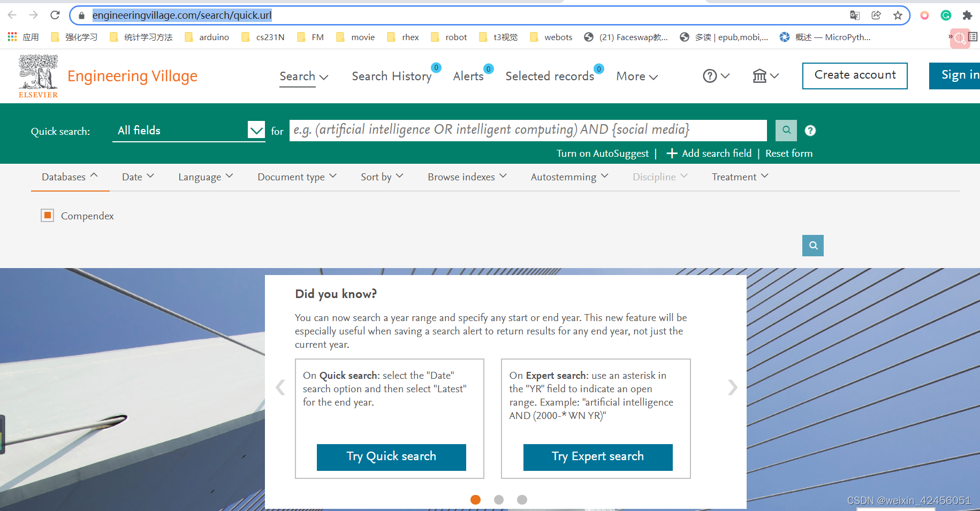Screen dimensions: 980x511
Task: Open the webots bookmark folder
Action: tap(551, 37)
